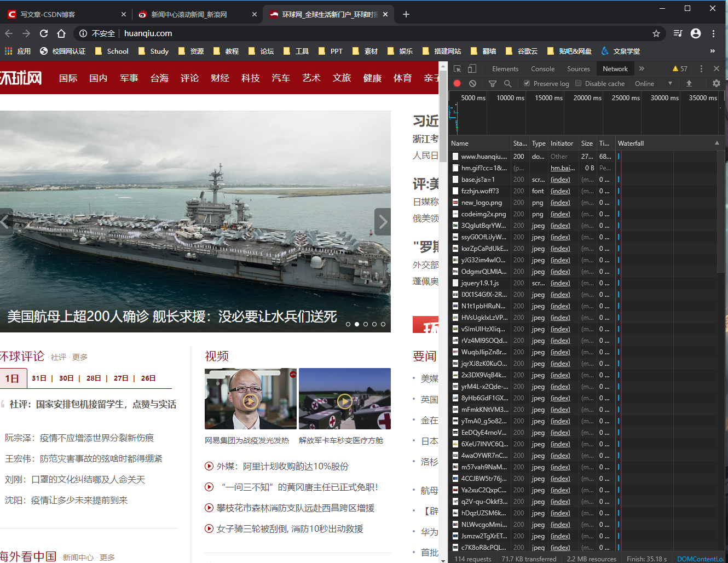728x563 pixels.
Task: Open a new browser tab
Action: (x=406, y=14)
